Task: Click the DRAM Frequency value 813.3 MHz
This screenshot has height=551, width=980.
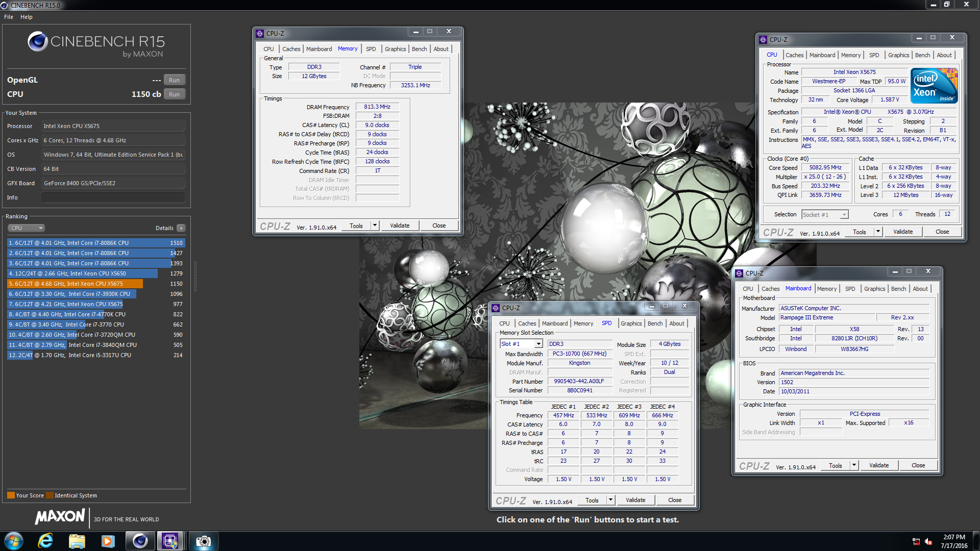Action: [377, 107]
